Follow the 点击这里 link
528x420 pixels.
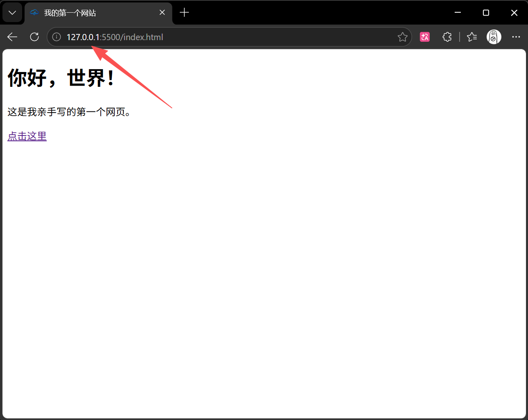27,136
